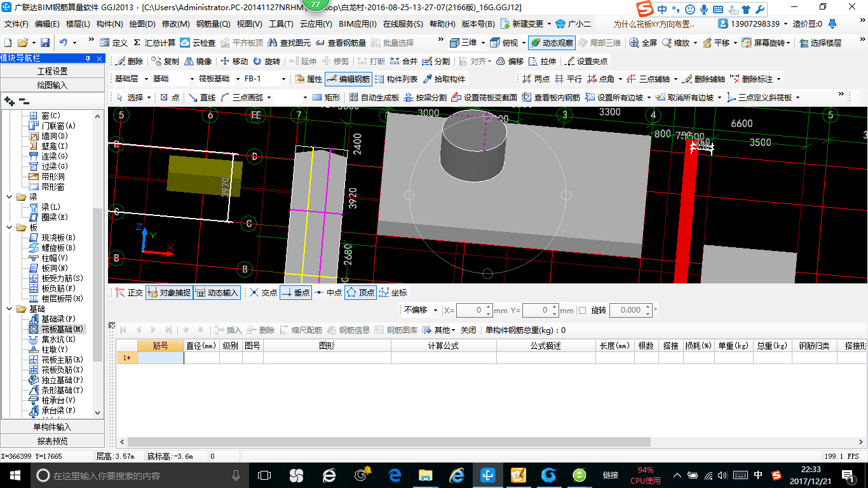
Task: Click the 全屏 full screen tool
Action: pyautogui.click(x=643, y=43)
